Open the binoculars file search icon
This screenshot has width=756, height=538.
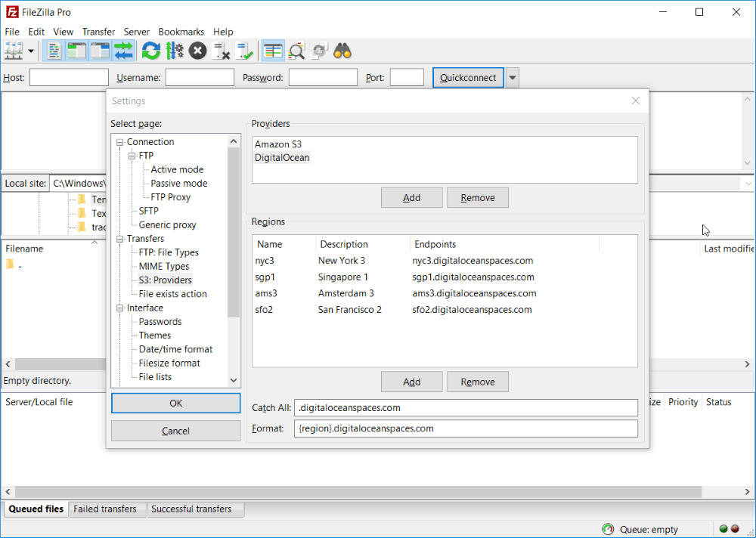tap(342, 51)
